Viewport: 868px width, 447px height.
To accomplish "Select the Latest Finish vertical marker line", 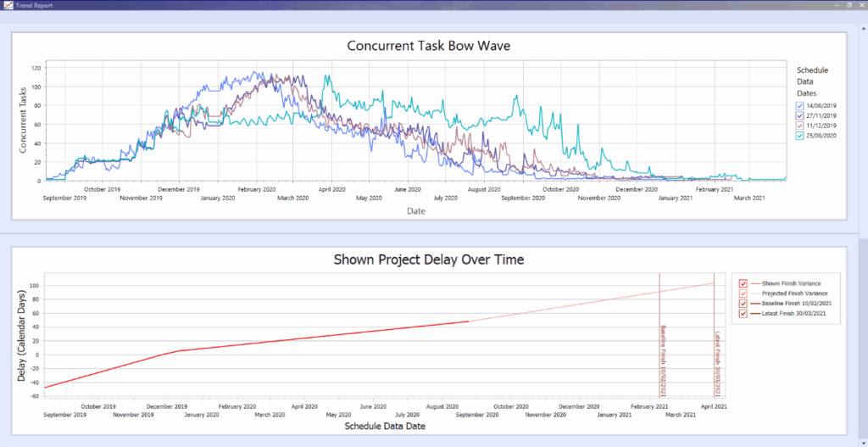I will 714,339.
